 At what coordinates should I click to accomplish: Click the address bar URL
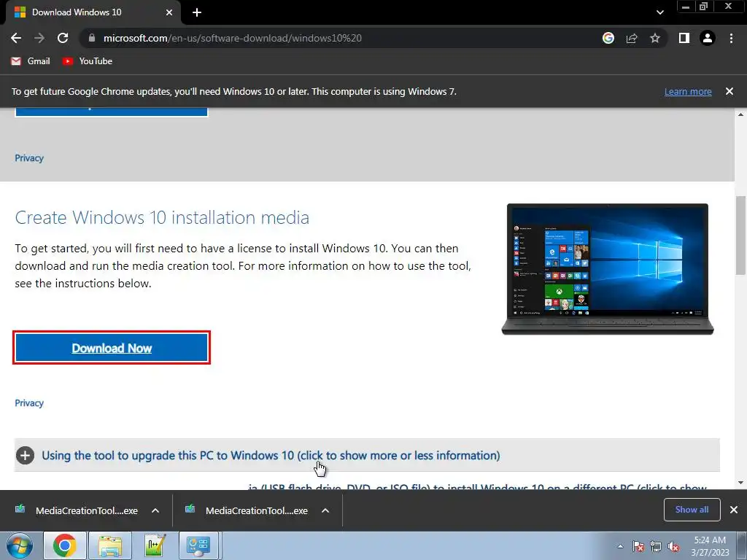click(x=233, y=38)
